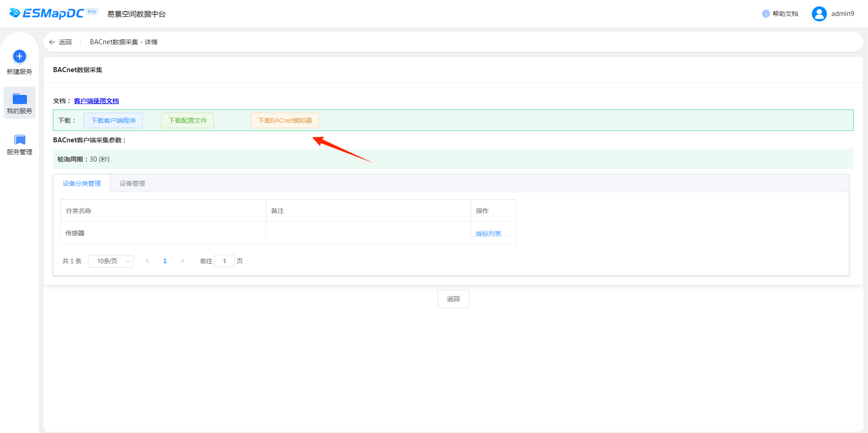Image resolution: width=868 pixels, height=433 pixels.
Task: Click the admin9 user avatar
Action: [819, 14]
